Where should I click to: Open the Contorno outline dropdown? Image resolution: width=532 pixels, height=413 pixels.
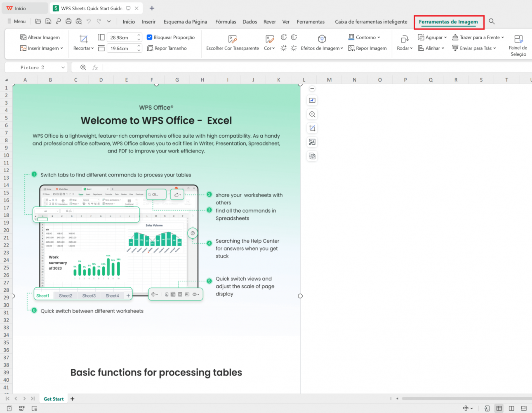364,37
